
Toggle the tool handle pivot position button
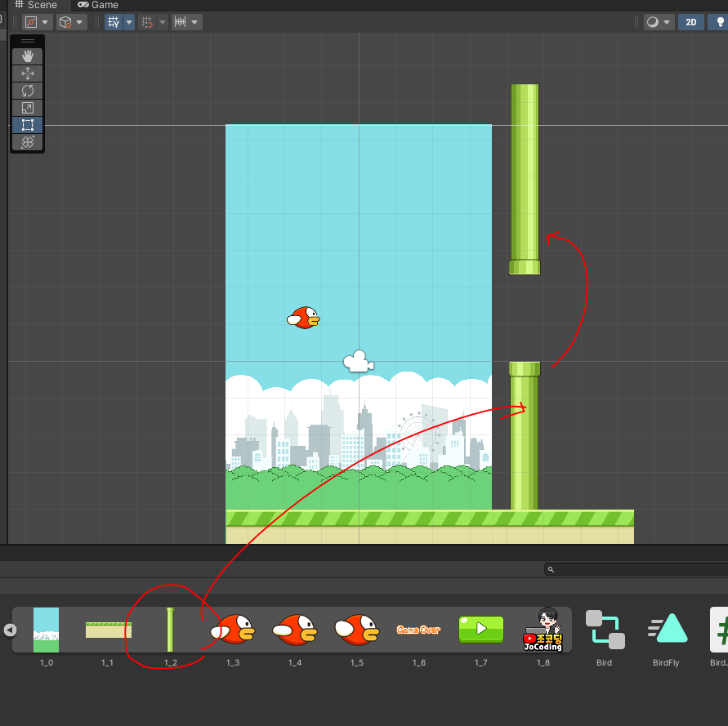click(31, 22)
